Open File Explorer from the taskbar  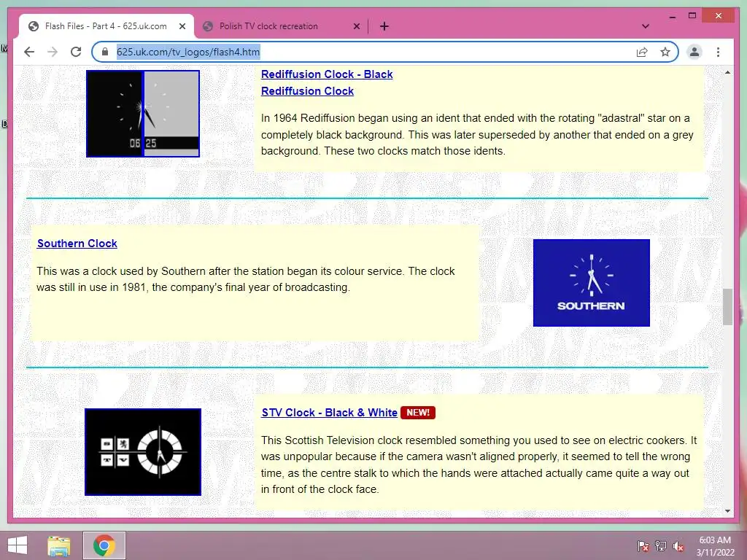[x=59, y=545]
